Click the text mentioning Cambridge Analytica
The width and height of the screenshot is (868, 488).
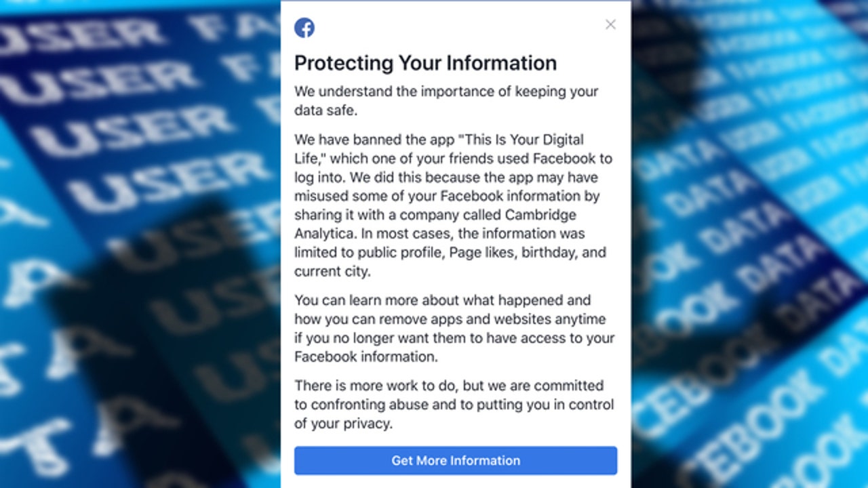pyautogui.click(x=540, y=215)
